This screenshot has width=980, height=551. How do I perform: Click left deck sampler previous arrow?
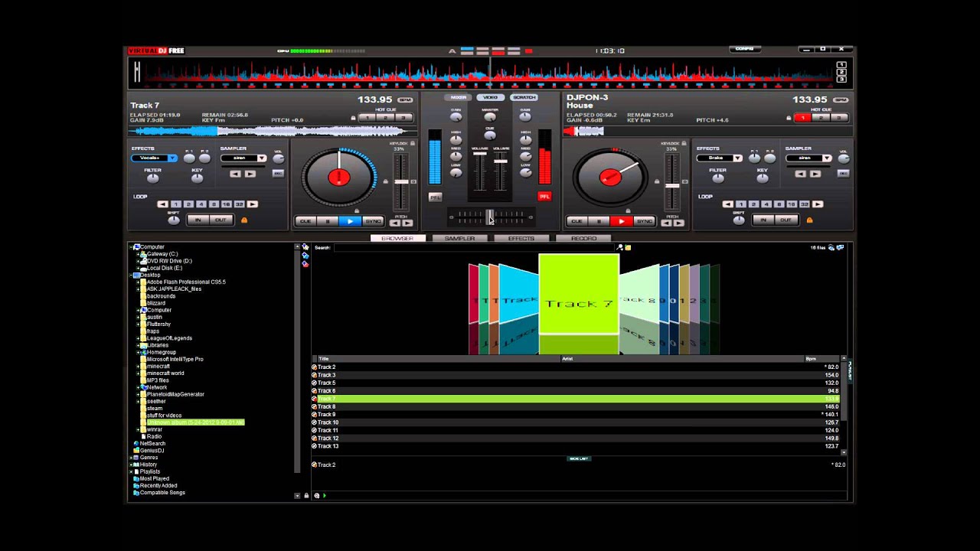pyautogui.click(x=236, y=174)
